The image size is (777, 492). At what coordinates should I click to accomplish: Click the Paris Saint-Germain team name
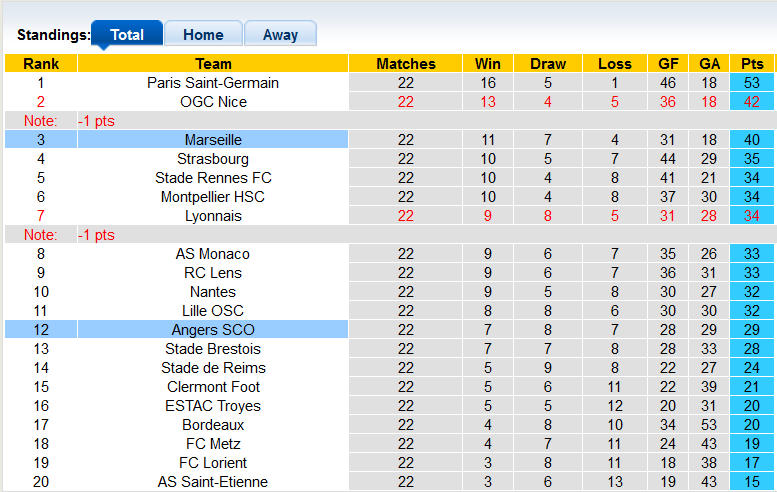[213, 83]
